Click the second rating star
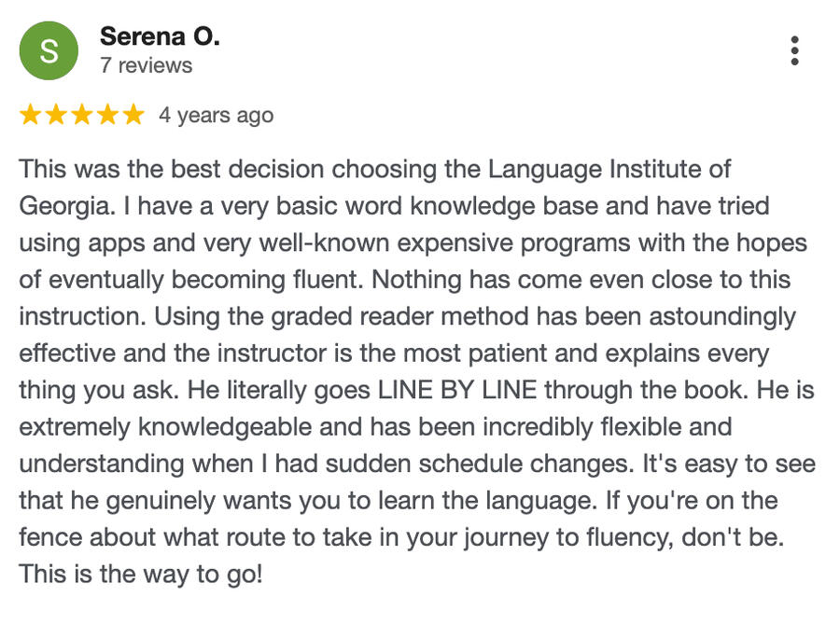The width and height of the screenshot is (840, 624). 56,115
